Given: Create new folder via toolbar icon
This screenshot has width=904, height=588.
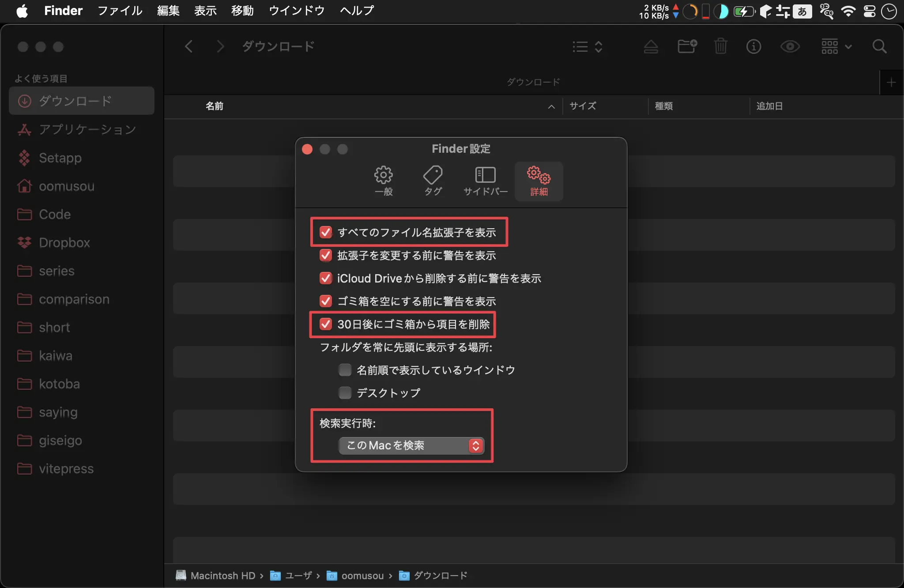Looking at the screenshot, I should pos(687,46).
